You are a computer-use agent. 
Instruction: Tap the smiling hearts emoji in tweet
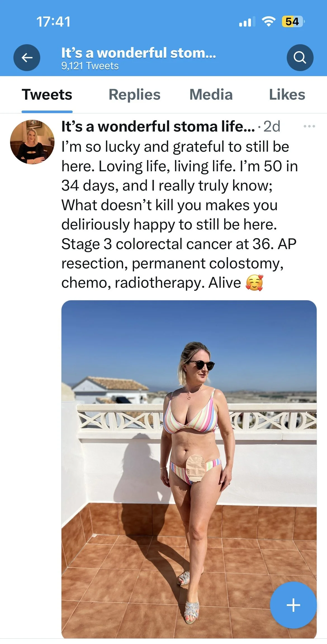(x=254, y=283)
